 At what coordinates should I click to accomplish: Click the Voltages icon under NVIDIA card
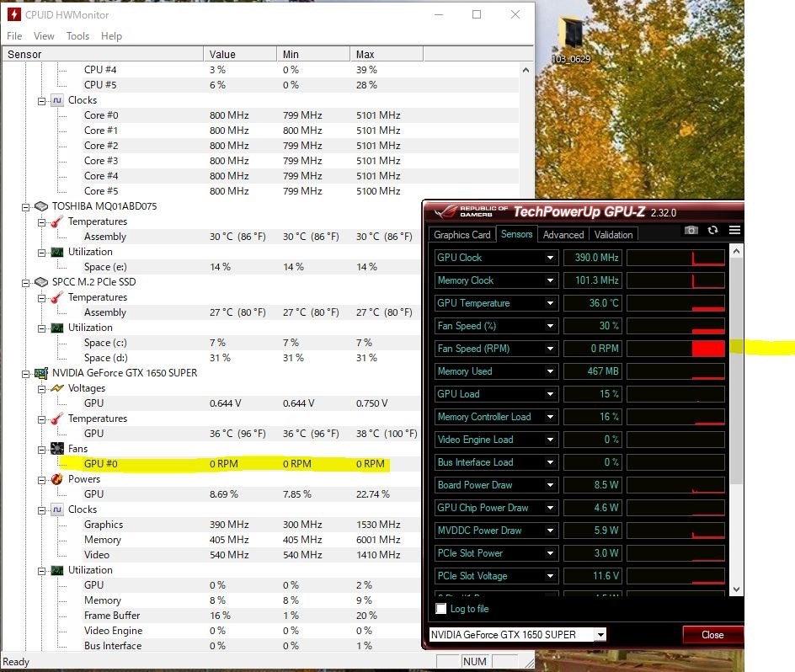(57, 388)
